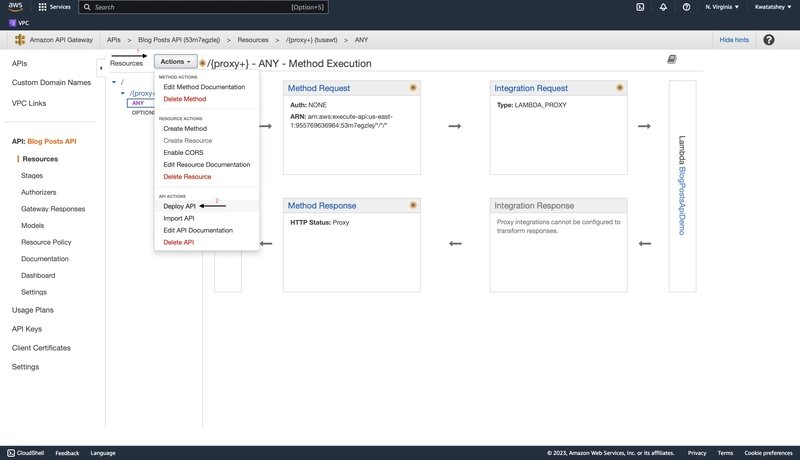Open Blog Posts API breadcrumb
Image resolution: width=800 pixels, height=460 pixels.
tap(179, 40)
